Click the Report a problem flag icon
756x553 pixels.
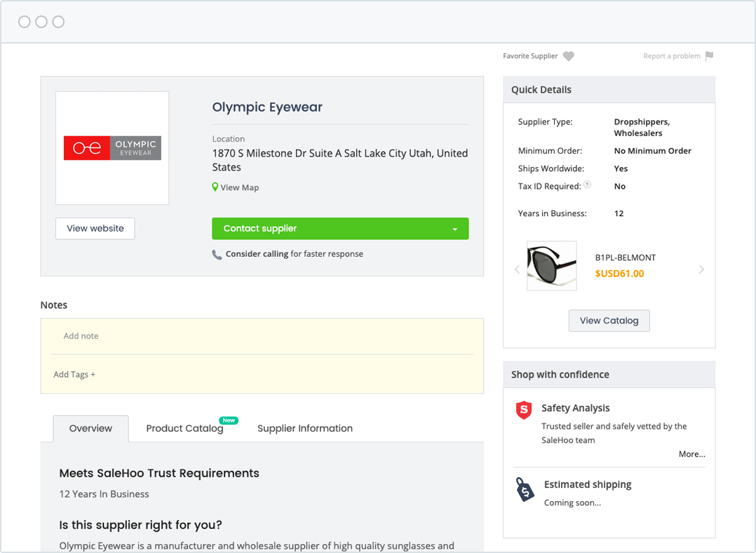pyautogui.click(x=709, y=56)
